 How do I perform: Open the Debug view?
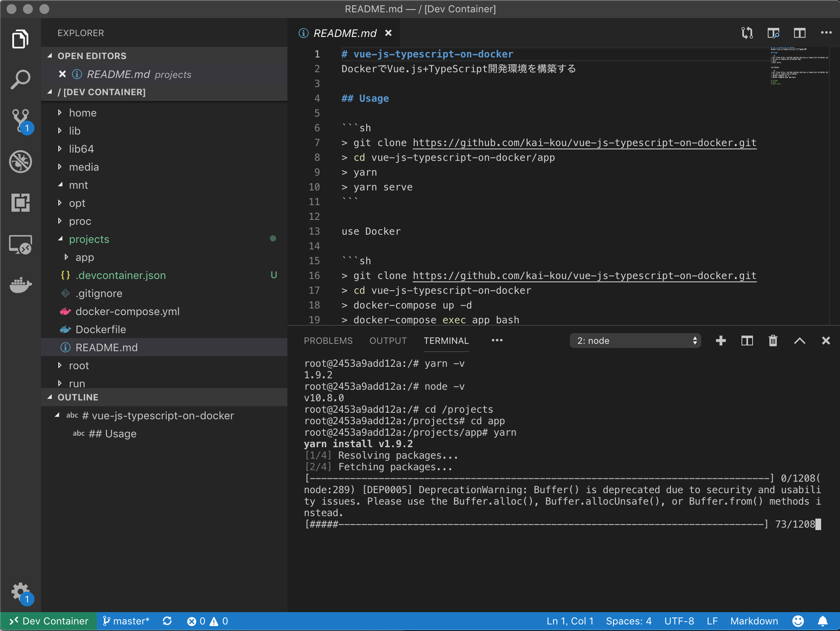20,162
